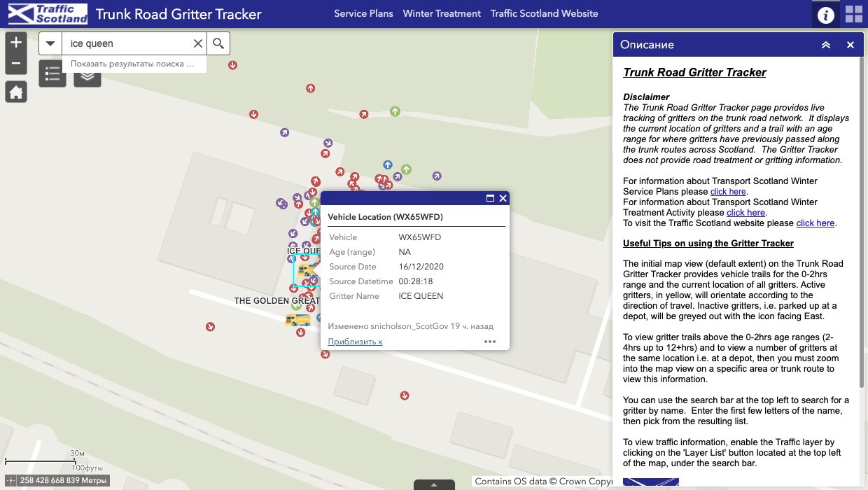Open the popup's three-dots more options
The image size is (868, 490).
point(490,342)
